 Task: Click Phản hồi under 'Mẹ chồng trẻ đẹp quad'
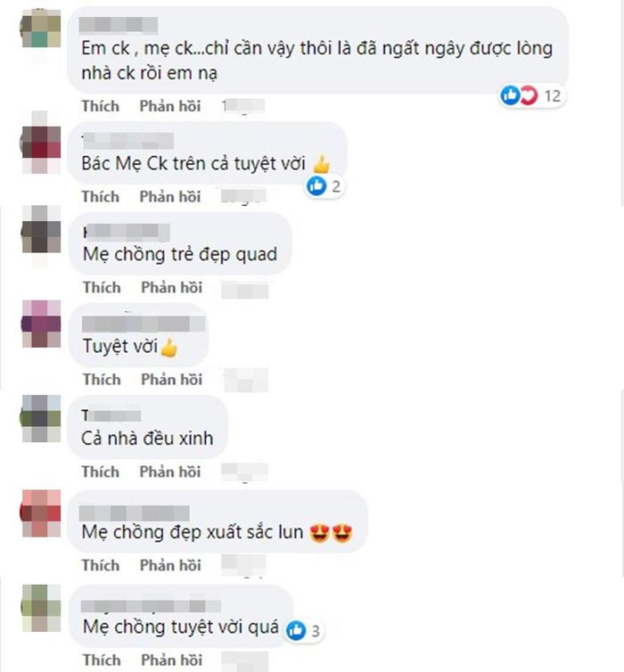coord(172,288)
